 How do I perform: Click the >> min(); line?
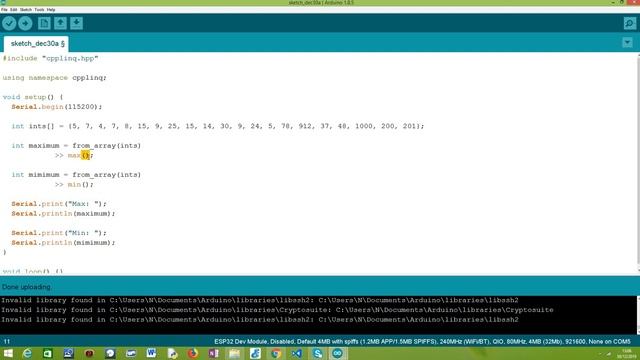(74, 184)
